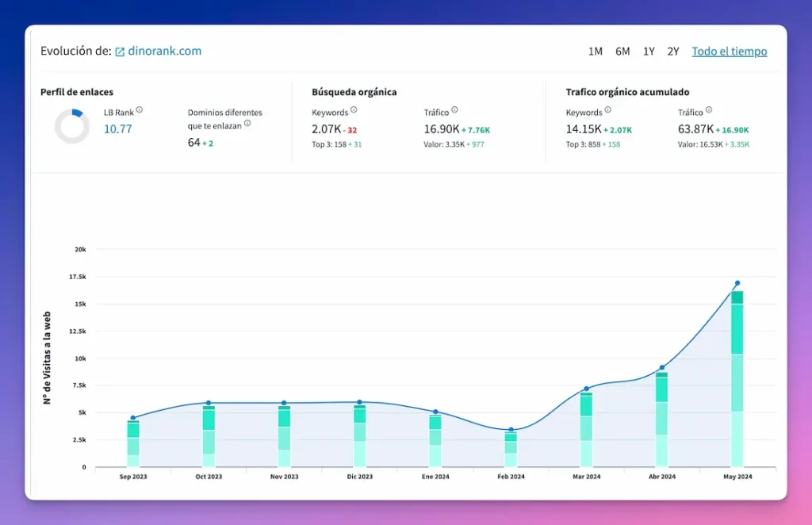Click the May 2024 data point on line
Screen dimensions: 812x525
click(737, 283)
